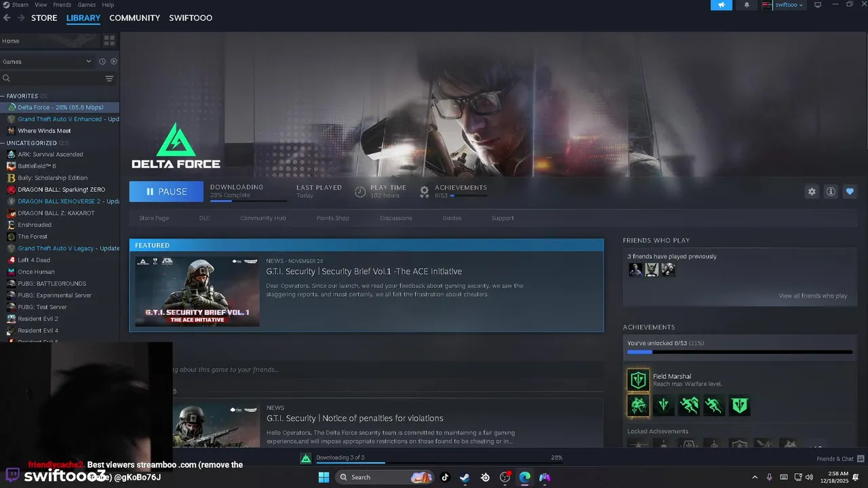Open the Security Brief Vol.1 featured thumbnail

pyautogui.click(x=197, y=291)
